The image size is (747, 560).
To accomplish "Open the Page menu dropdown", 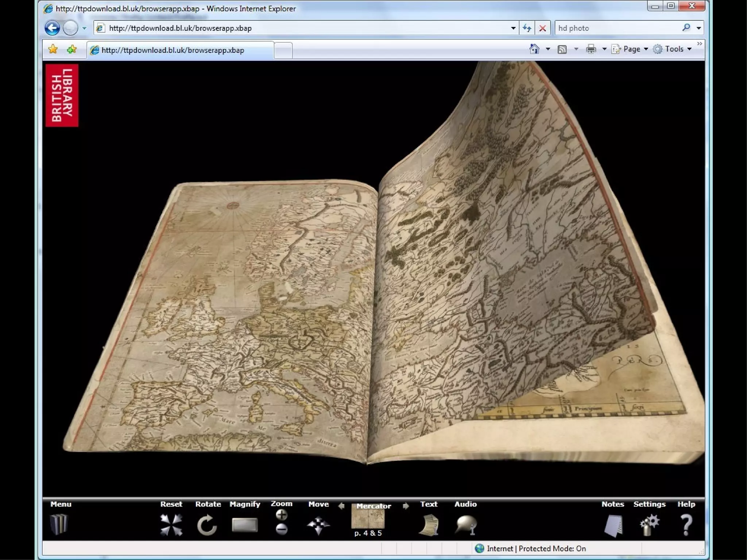I will tap(632, 49).
